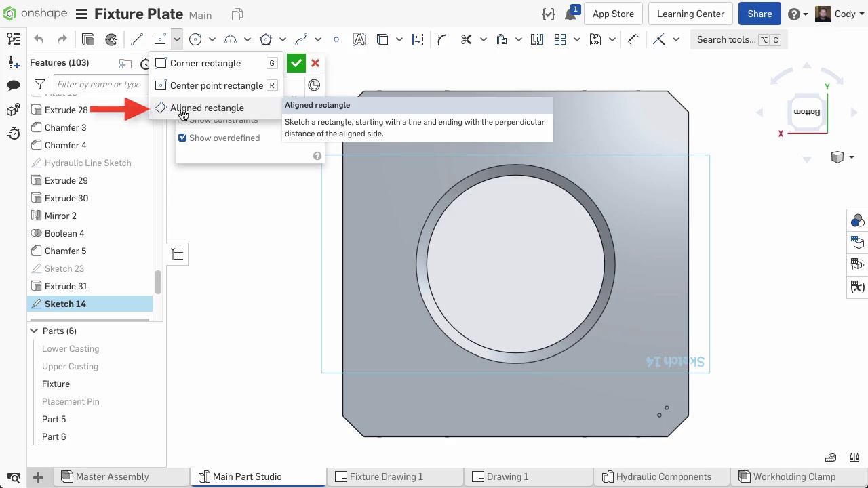Add new tab with plus button
Viewport: 868px width, 488px height.
(x=38, y=477)
